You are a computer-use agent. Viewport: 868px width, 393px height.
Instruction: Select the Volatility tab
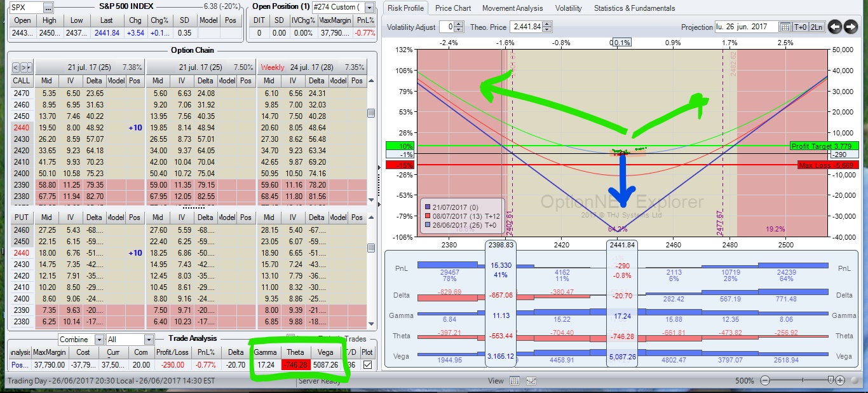(x=568, y=8)
